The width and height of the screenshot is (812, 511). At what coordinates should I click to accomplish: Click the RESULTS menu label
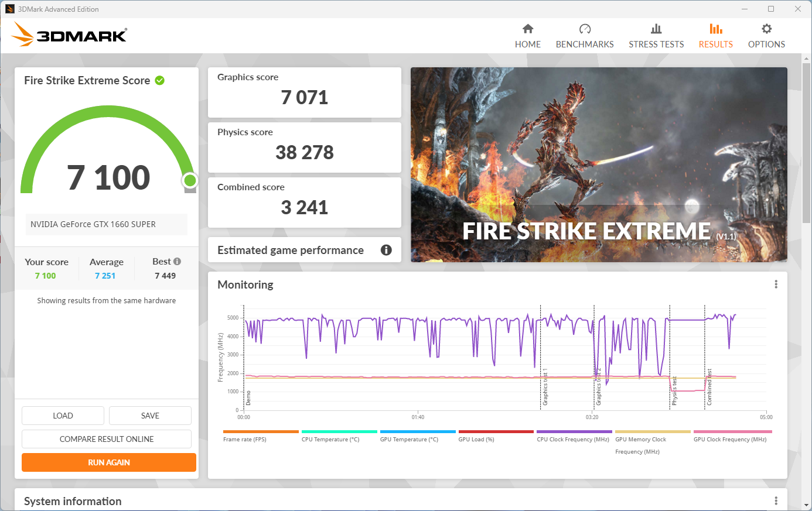[x=716, y=44]
